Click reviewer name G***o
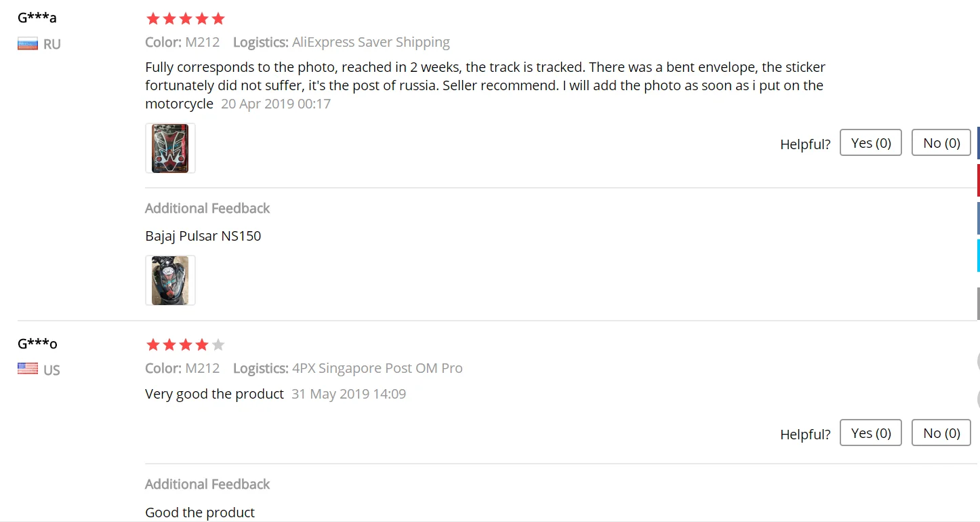The image size is (980, 522). (x=37, y=344)
